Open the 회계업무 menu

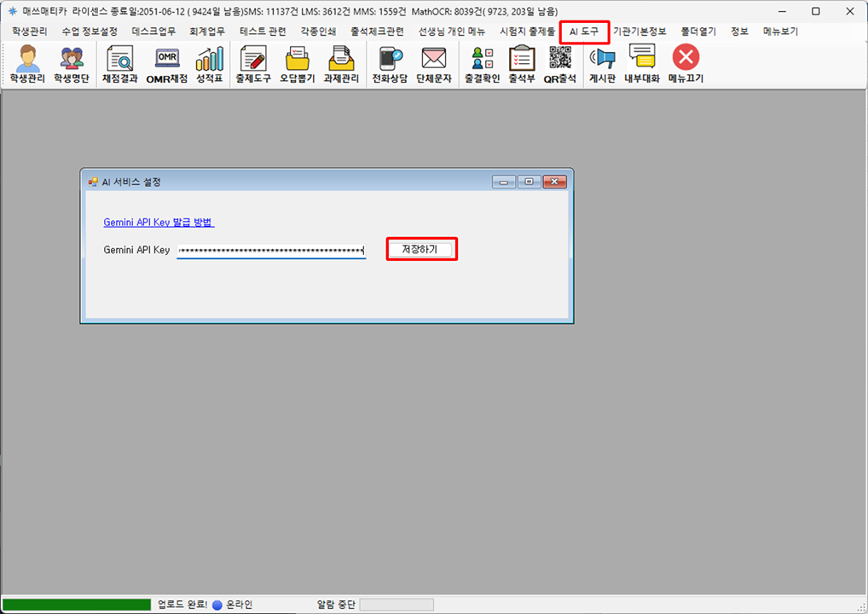[x=208, y=32]
